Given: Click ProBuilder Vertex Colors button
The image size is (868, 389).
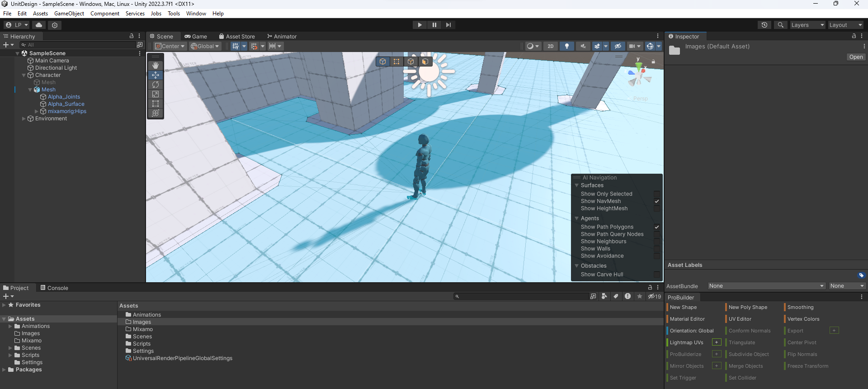Looking at the screenshot, I should [x=803, y=319].
